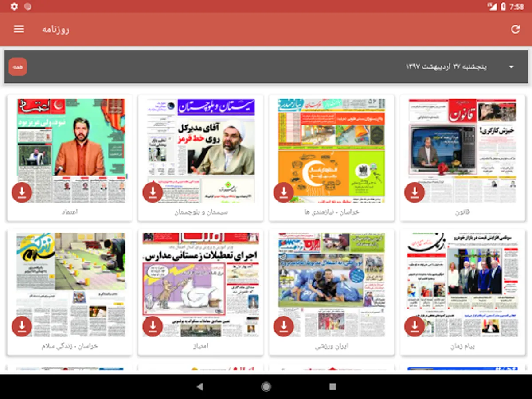Download the سیستان و بلوچستان newspaper
The width and height of the screenshot is (532, 399).
click(153, 192)
